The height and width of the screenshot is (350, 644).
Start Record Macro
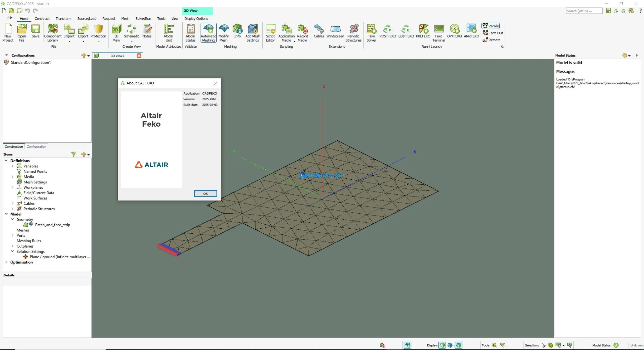coord(302,33)
